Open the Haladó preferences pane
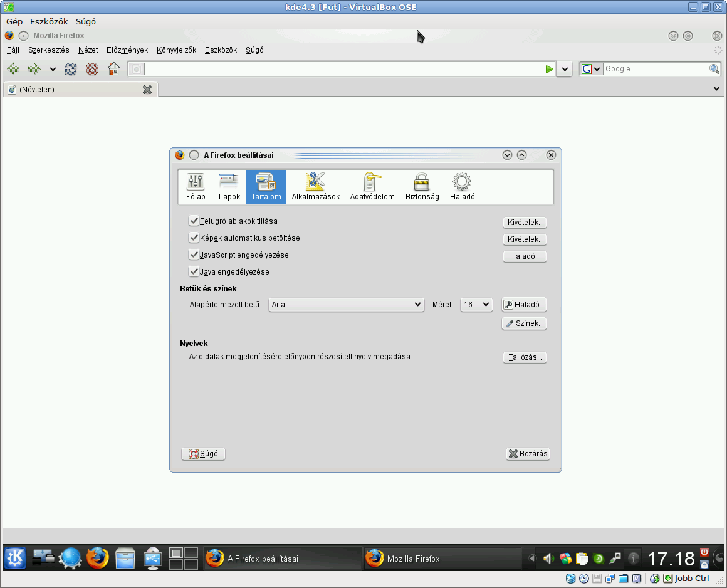This screenshot has width=727, height=588. 463,187
